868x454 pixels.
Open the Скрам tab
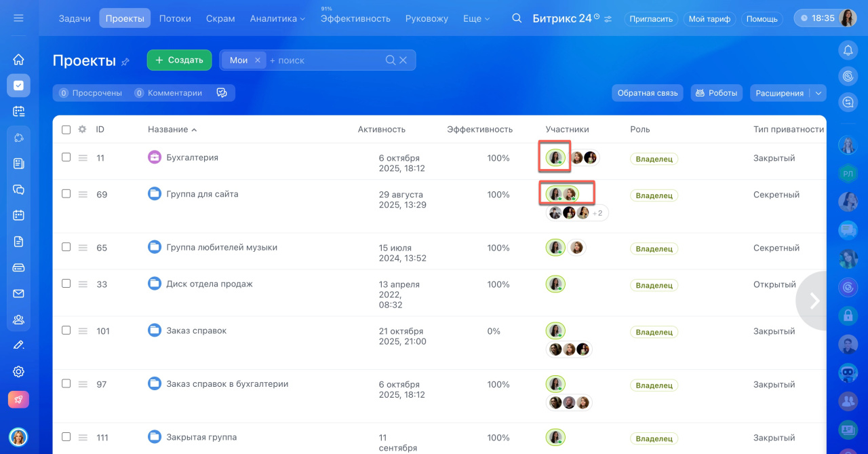coord(220,18)
